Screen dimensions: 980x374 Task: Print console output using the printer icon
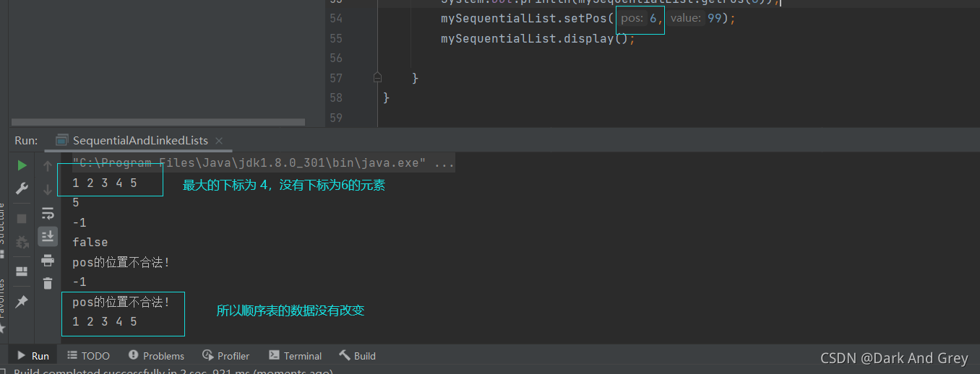point(48,260)
